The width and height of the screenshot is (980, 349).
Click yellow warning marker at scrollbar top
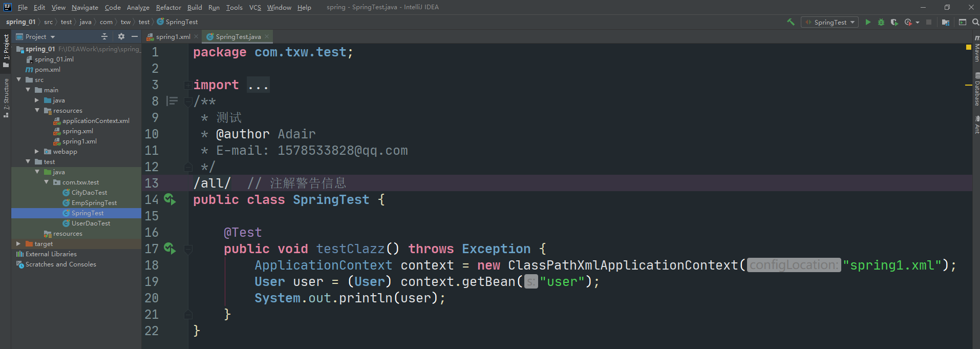968,47
